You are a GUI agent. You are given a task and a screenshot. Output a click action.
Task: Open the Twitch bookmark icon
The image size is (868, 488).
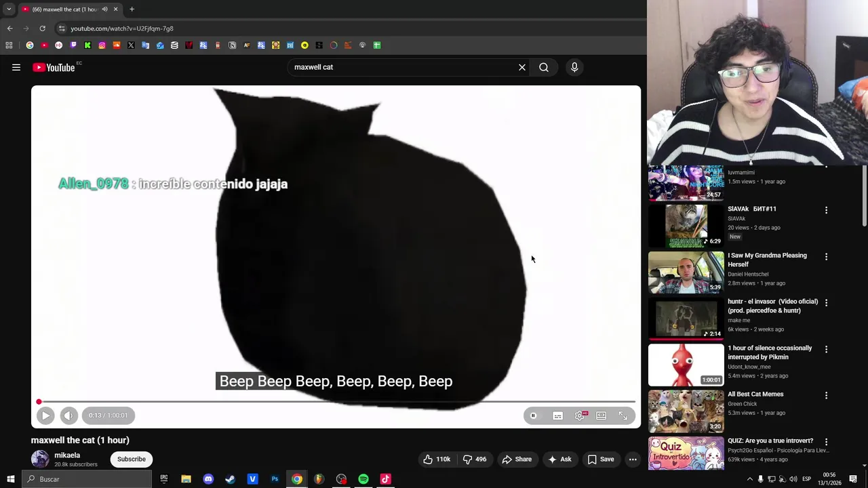(73, 45)
